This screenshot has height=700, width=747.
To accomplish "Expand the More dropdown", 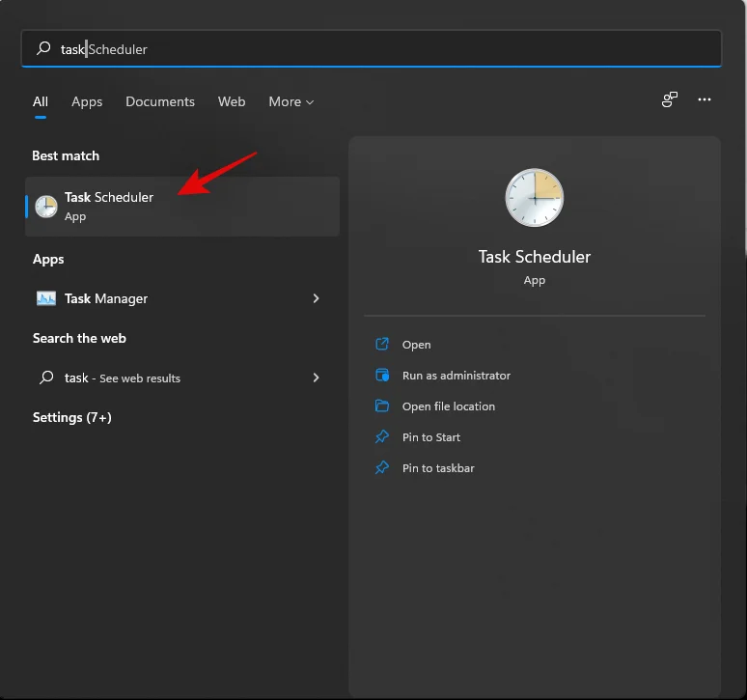I will click(x=291, y=101).
